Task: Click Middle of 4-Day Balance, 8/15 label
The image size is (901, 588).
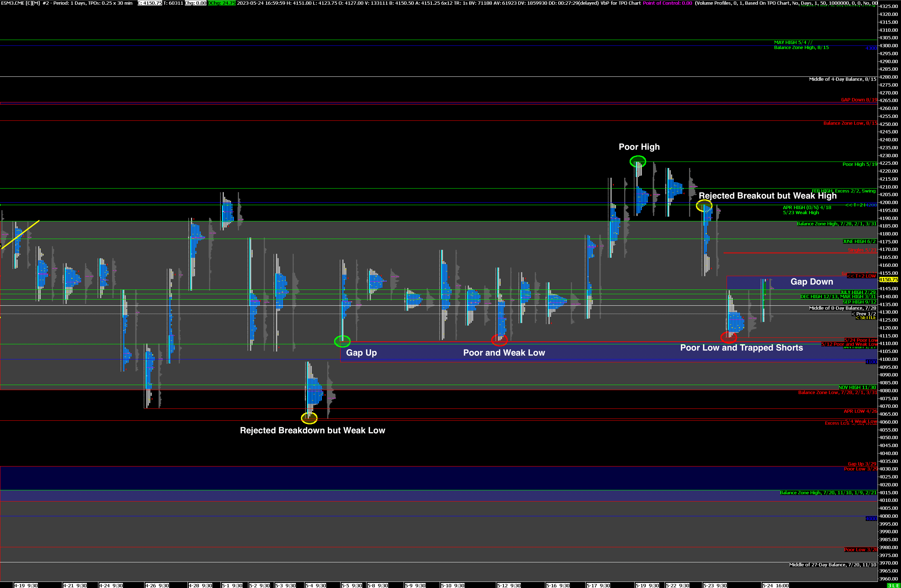Action: (x=842, y=79)
